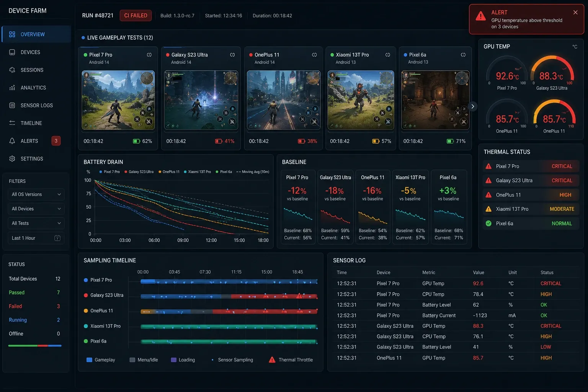Click the CI FAILED status button

pyautogui.click(x=136, y=15)
